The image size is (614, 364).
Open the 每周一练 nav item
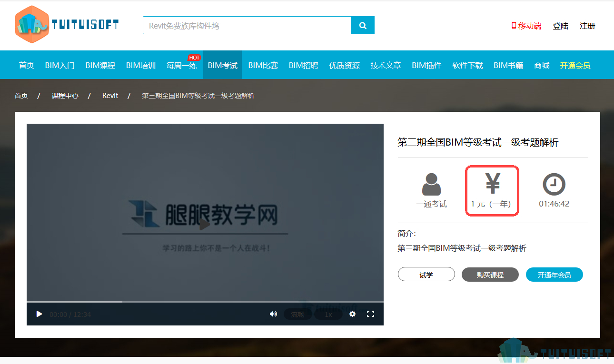point(181,65)
